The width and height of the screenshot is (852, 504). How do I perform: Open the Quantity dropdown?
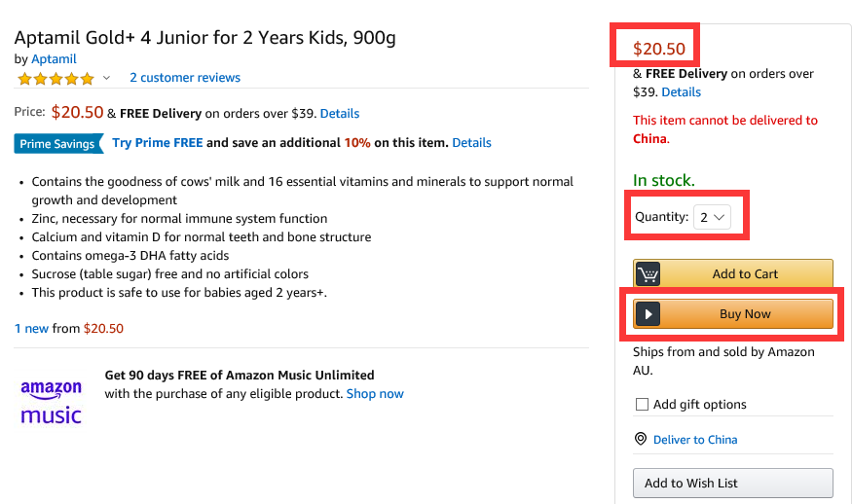click(x=712, y=217)
